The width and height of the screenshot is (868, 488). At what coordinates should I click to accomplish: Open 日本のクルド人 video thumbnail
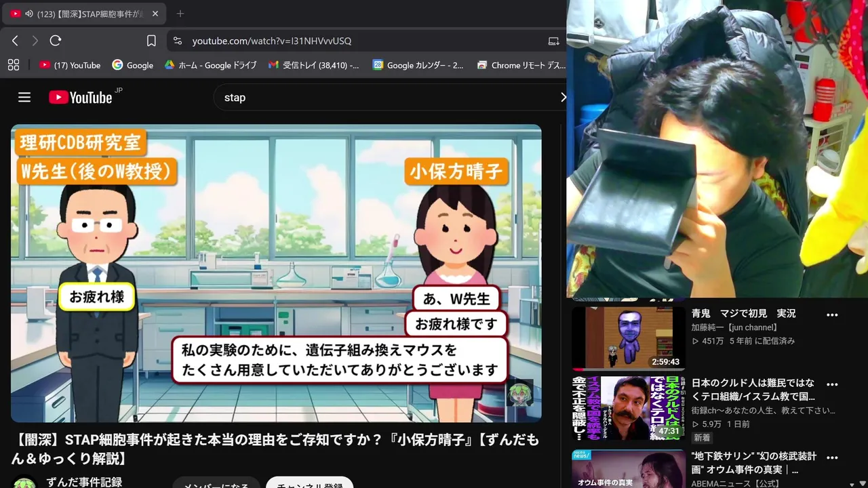(x=629, y=408)
